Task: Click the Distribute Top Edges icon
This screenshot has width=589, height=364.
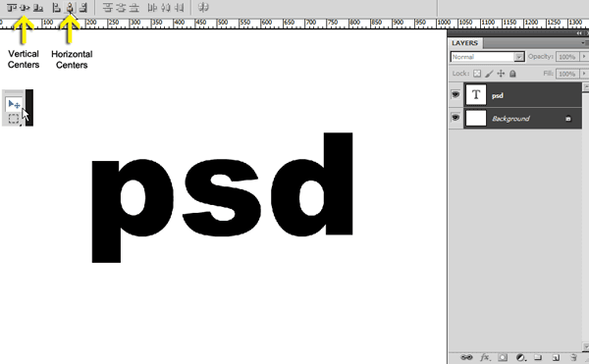Action: click(108, 8)
